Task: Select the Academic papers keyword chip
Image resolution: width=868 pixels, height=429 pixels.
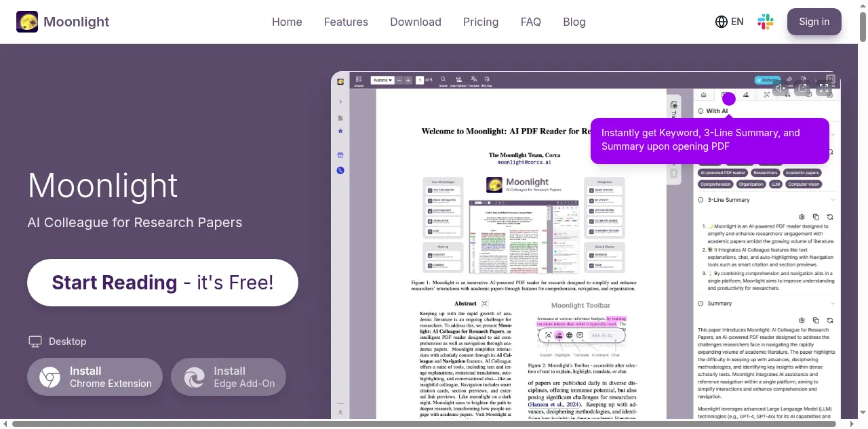Action: point(802,173)
